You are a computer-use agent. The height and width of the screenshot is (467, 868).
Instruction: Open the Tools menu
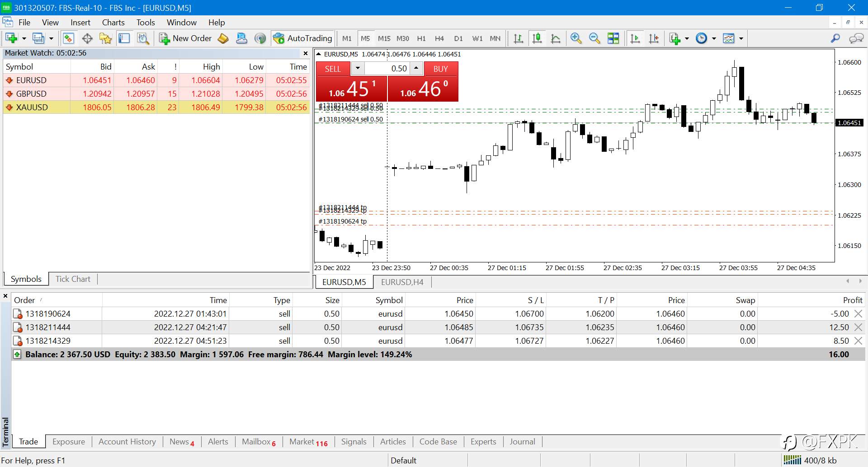coord(146,23)
